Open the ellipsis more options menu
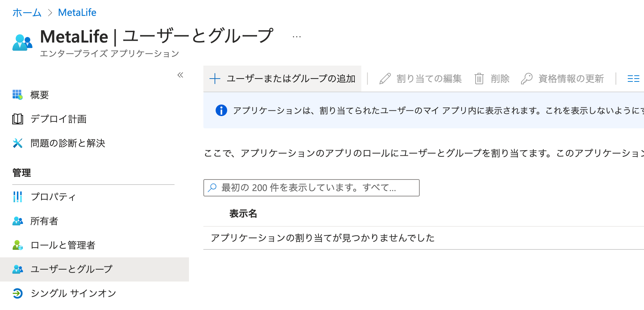 click(297, 37)
